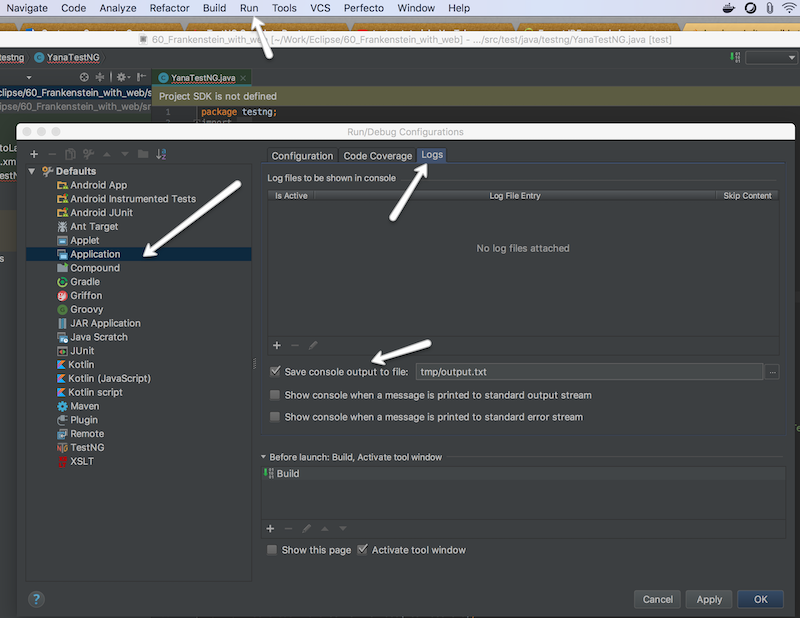Click the TestNG icon in list

62,448
